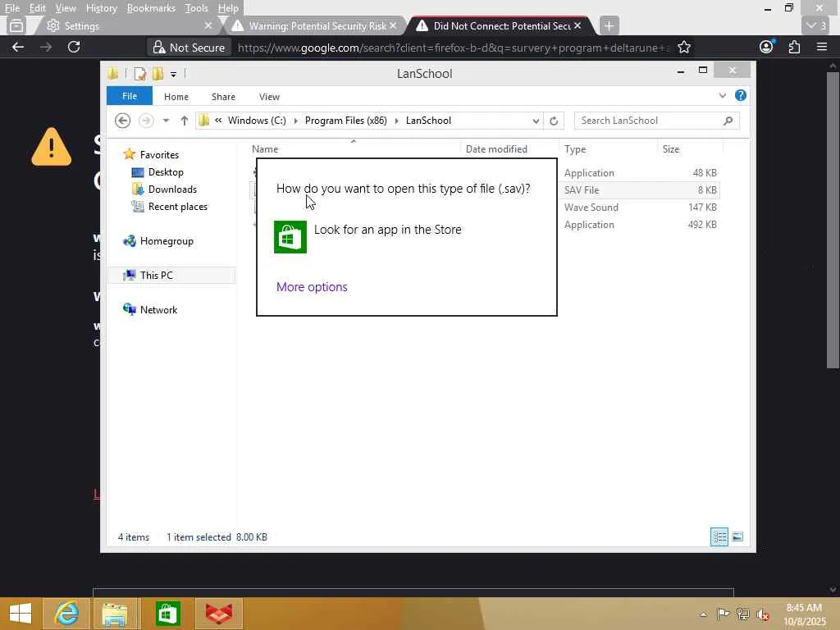This screenshot has height=630, width=840.
Task: Click the 48 KB size cell
Action: (705, 173)
